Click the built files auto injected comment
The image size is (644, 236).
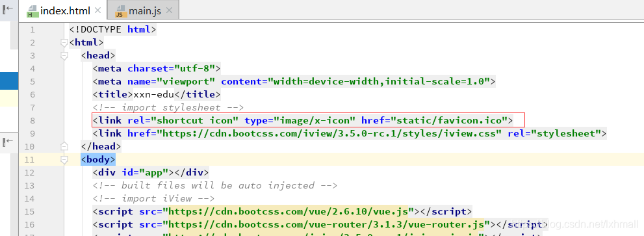215,185
